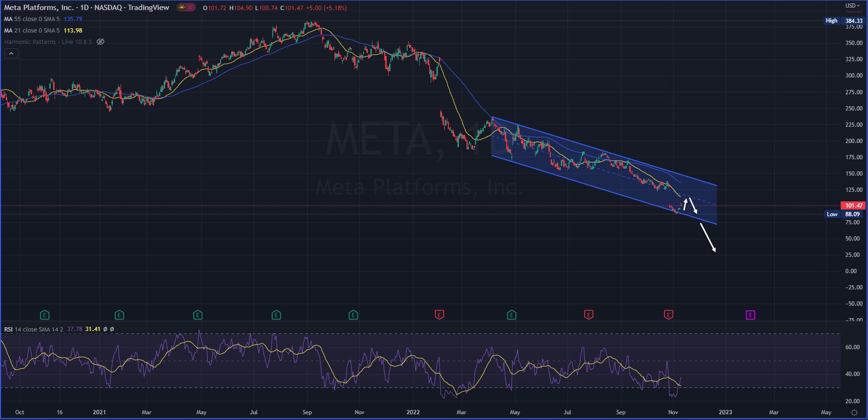Select the Harmonic Patterns Live legend text

click(x=48, y=42)
